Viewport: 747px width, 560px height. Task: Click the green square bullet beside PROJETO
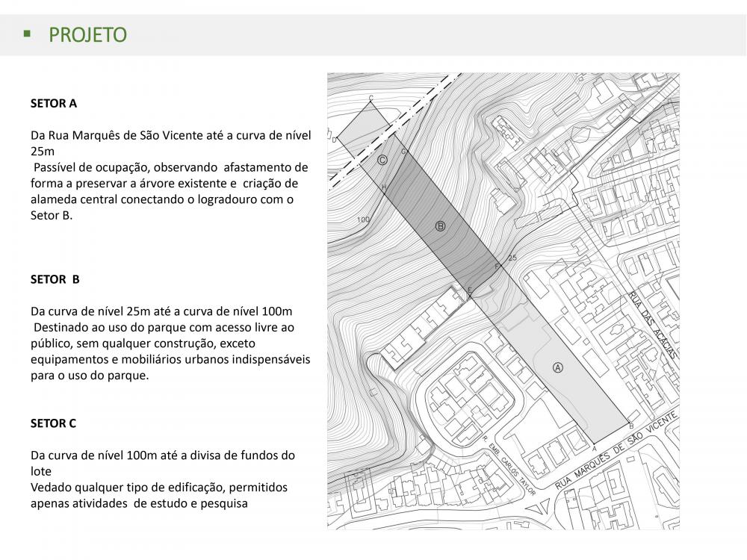28,34
